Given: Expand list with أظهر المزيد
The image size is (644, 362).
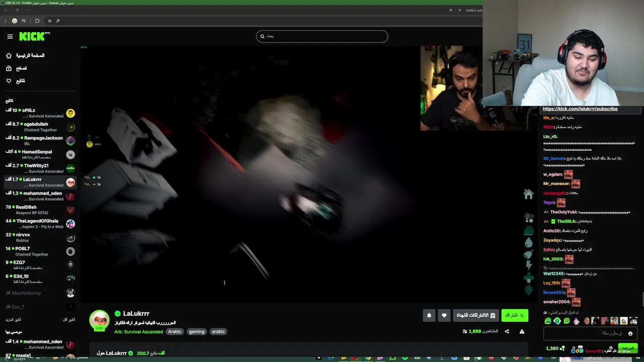Looking at the screenshot, I should click(x=14, y=320).
